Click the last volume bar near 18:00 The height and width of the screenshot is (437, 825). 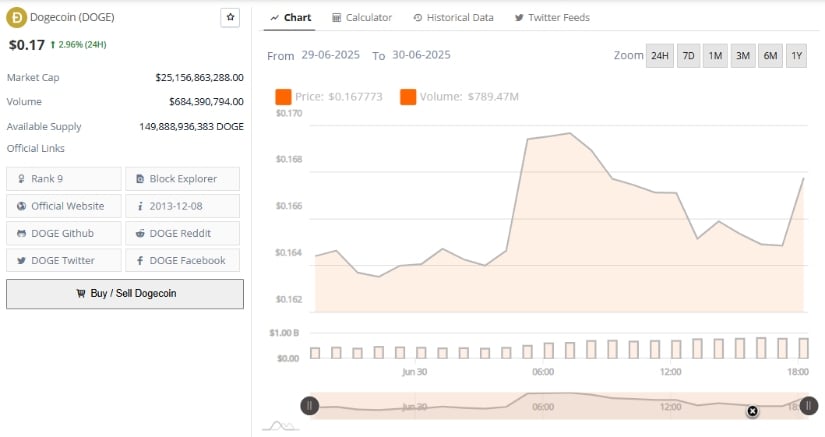[803, 349]
